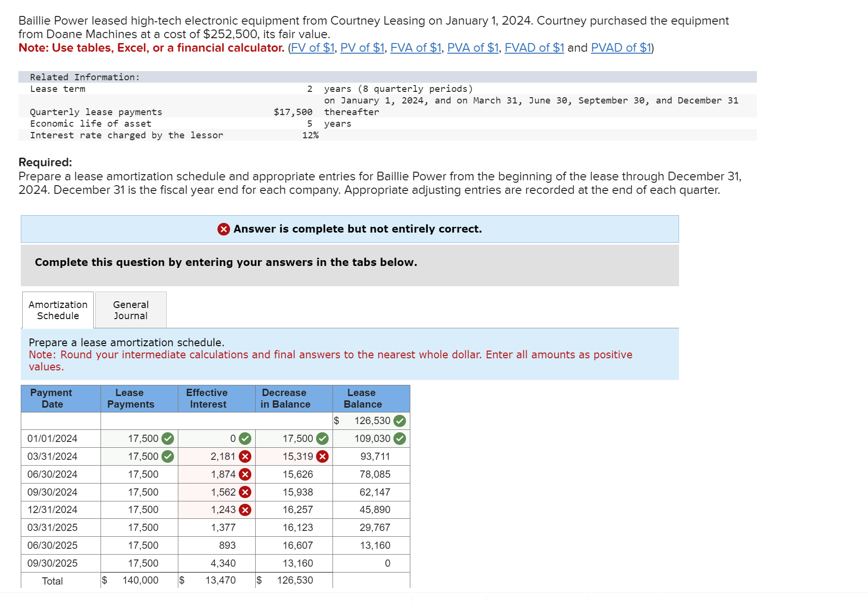Click the green check beside the 126,530 balance
The width and height of the screenshot is (868, 602).
400,421
